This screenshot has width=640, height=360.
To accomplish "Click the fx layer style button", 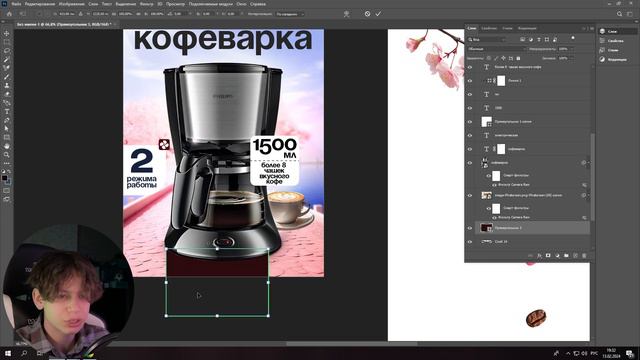I will 539,256.
